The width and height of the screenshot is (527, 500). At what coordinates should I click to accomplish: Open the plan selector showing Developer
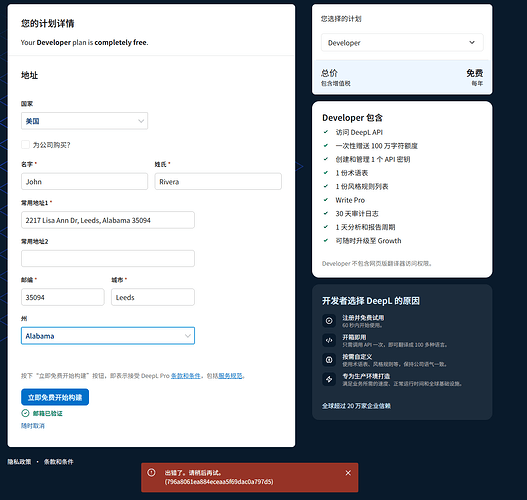coord(402,43)
